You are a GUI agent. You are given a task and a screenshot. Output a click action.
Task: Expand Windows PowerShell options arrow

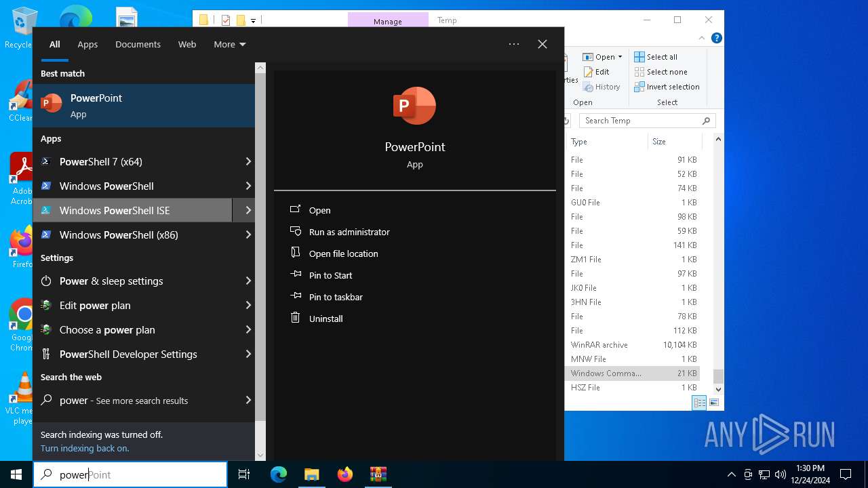248,186
